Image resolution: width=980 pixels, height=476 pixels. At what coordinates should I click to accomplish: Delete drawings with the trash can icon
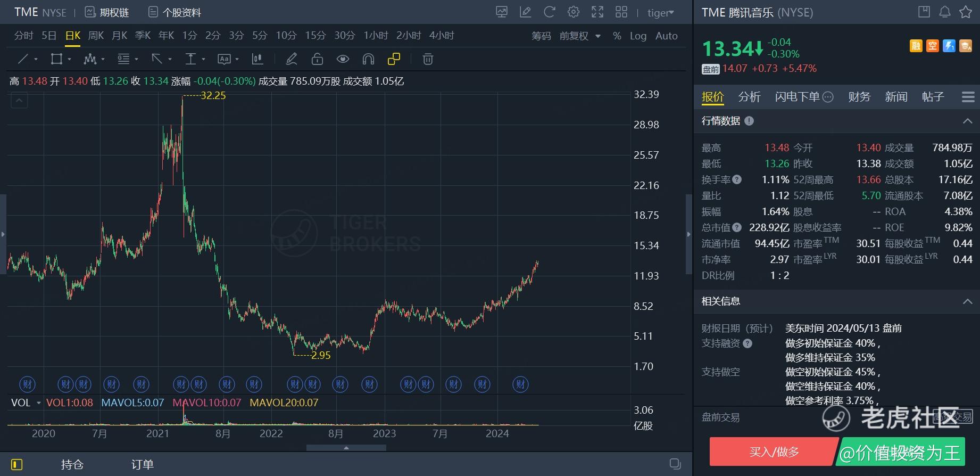(x=428, y=59)
